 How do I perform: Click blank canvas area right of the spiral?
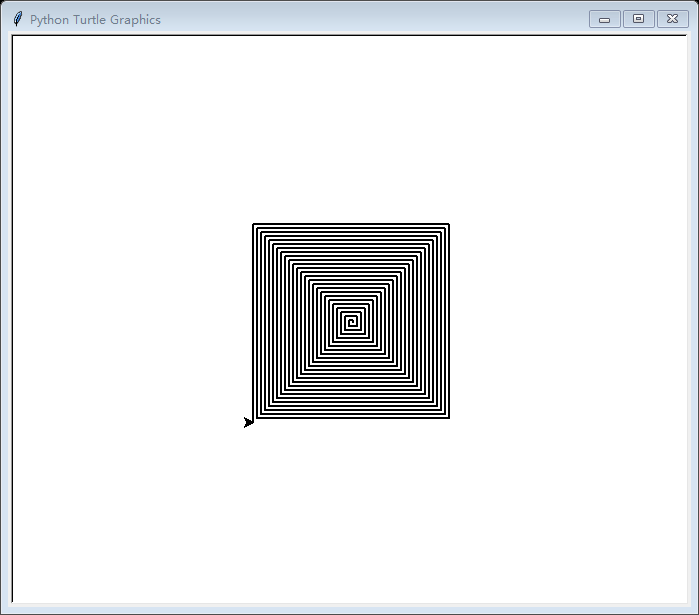570,320
